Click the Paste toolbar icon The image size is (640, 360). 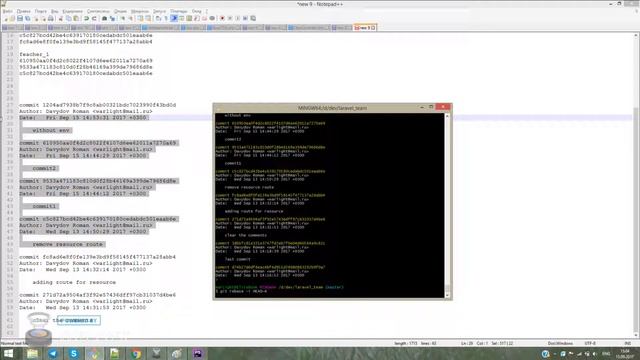click(x=76, y=18)
